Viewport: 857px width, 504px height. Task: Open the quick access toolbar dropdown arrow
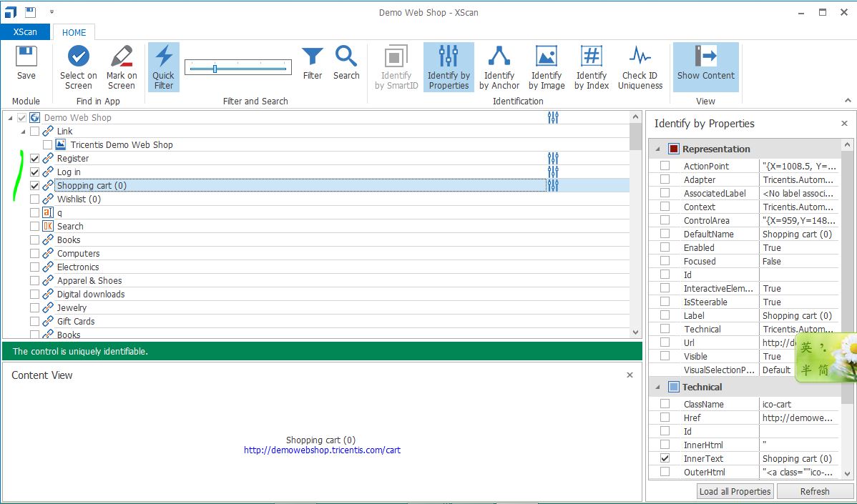pyautogui.click(x=52, y=11)
